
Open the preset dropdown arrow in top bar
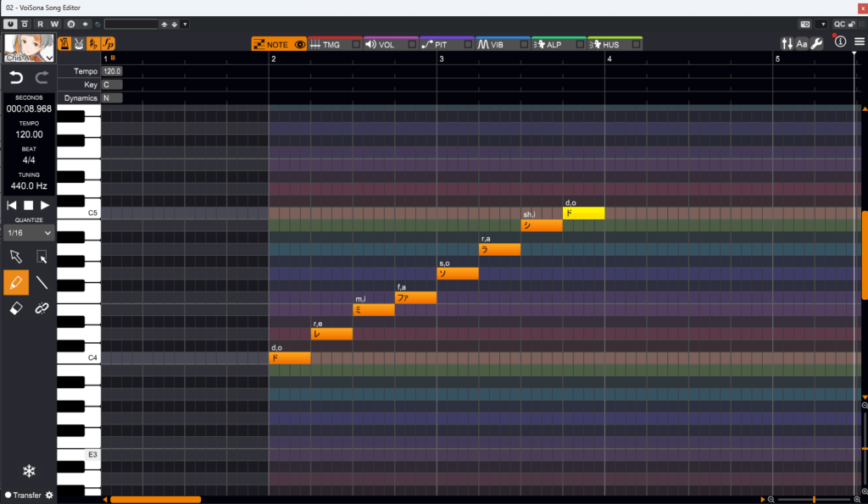185,25
